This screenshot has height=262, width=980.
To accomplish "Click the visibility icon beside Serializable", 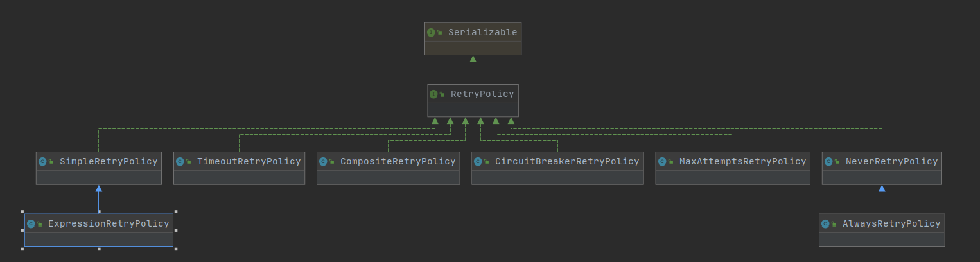I will tap(440, 33).
